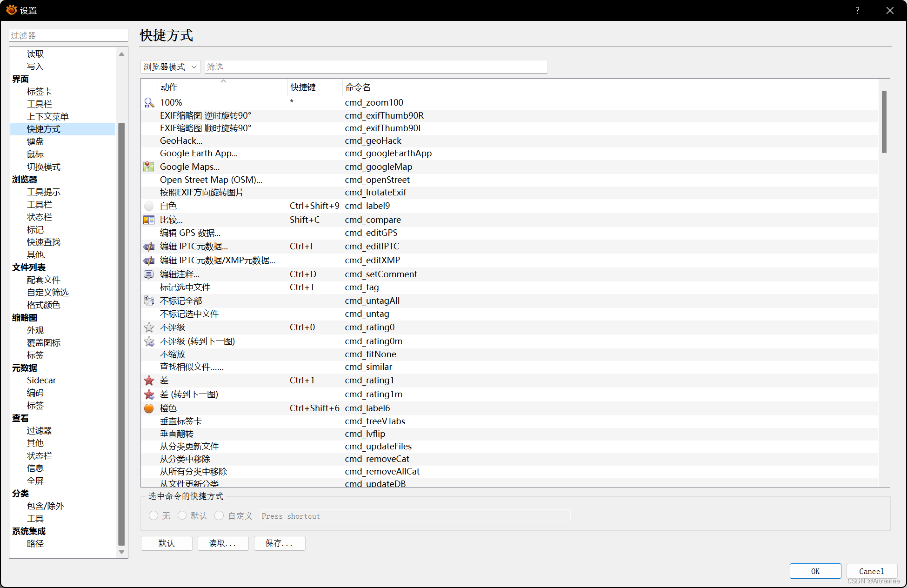Go to the 工具栏 interface item
This screenshot has height=588, width=907.
pos(40,104)
